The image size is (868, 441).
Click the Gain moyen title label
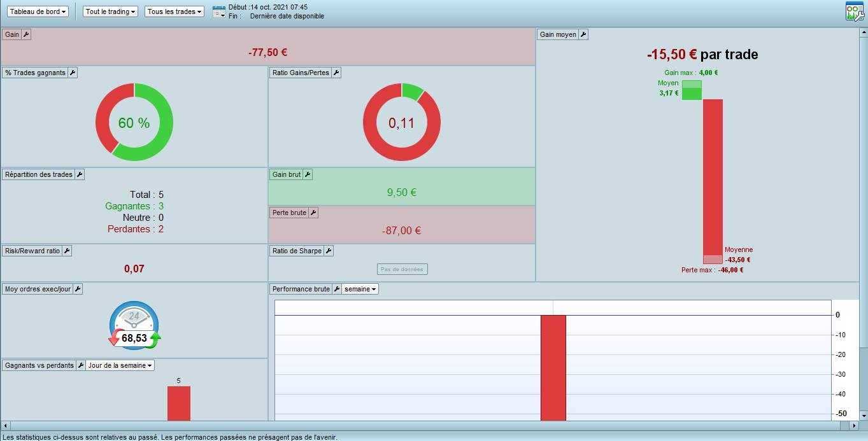pos(558,34)
